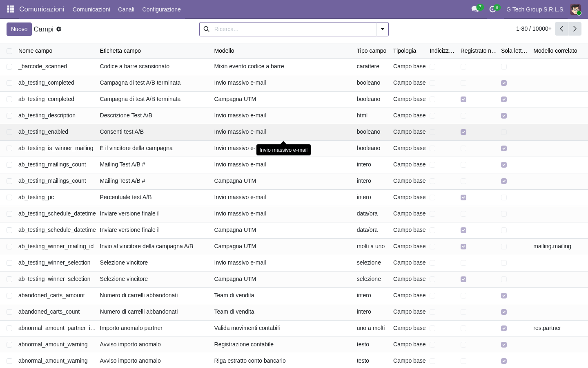588x368 pixels.
Task: Click the 'mailing.mailing' related model cell
Action: point(552,246)
